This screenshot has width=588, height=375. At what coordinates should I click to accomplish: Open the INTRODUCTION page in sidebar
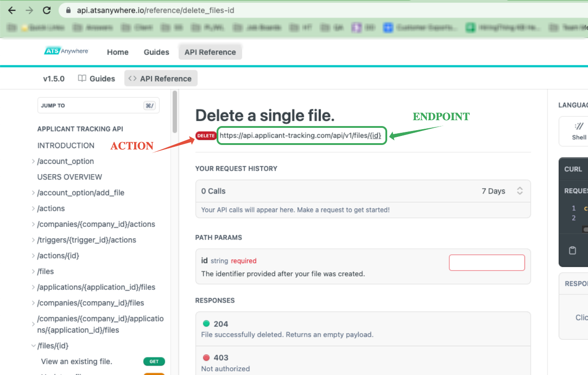click(x=66, y=145)
